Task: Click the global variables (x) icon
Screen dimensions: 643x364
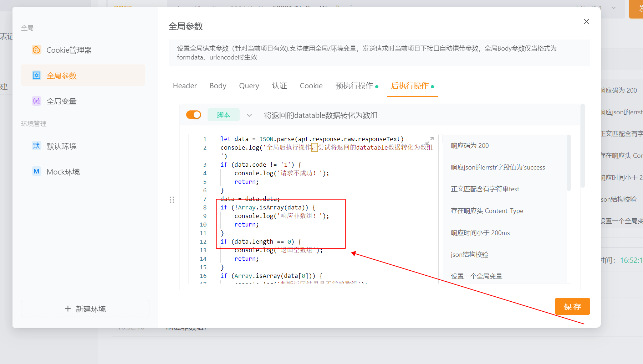Action: (36, 101)
